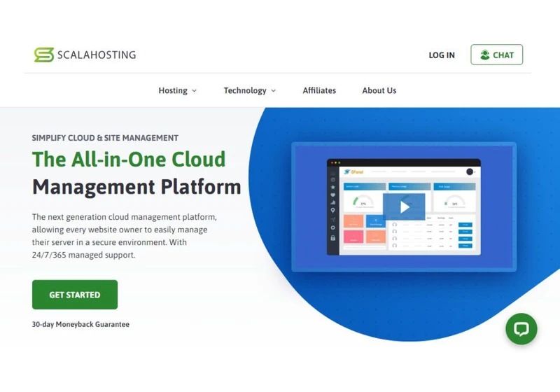Click the location pin icon in SPanel sidebar
The image size is (560, 392).
(x=333, y=211)
